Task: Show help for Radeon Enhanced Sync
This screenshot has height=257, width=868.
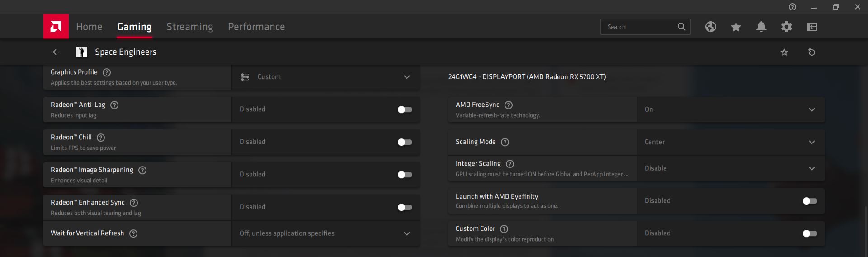Action: pos(134,203)
